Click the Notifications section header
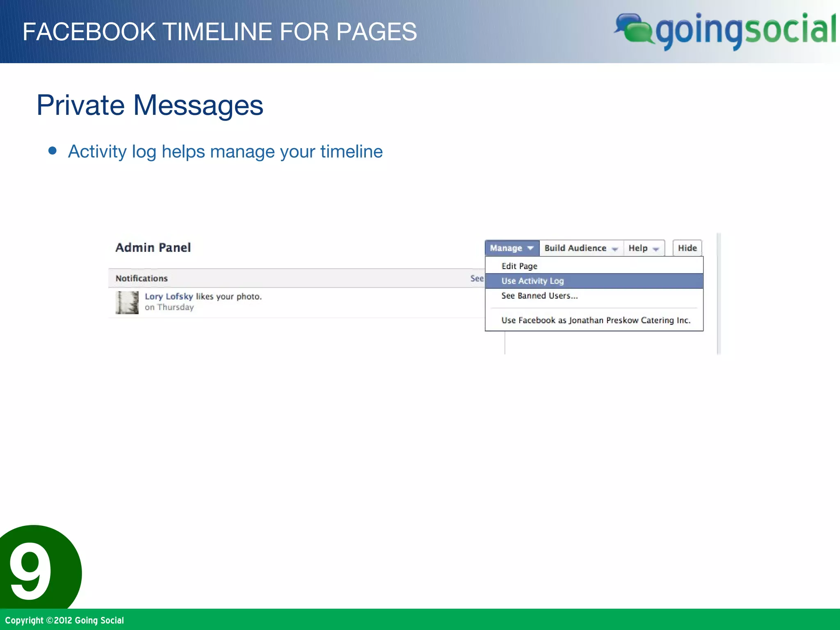The height and width of the screenshot is (630, 840). tap(142, 278)
